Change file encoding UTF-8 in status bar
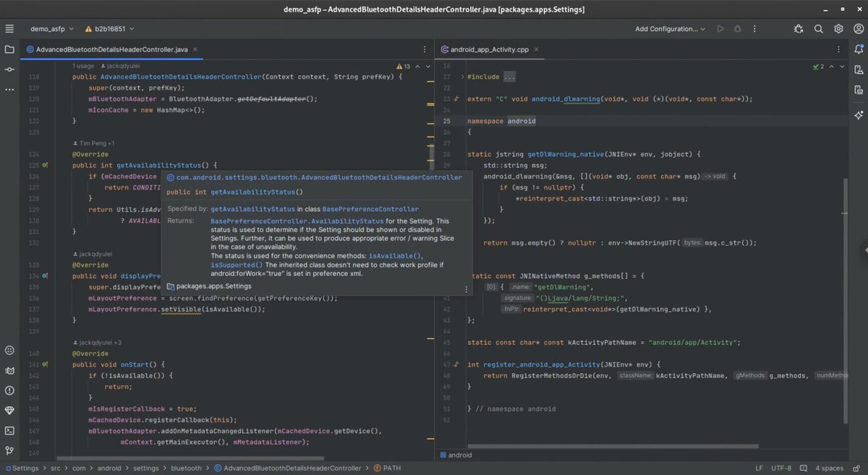Viewport: 868px width, 475px height. pyautogui.click(x=781, y=468)
